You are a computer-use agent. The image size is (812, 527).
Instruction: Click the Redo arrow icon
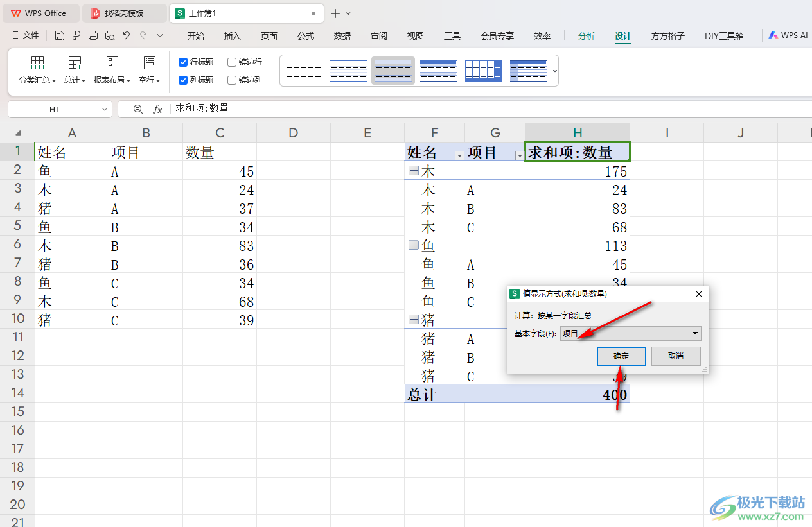pos(143,35)
